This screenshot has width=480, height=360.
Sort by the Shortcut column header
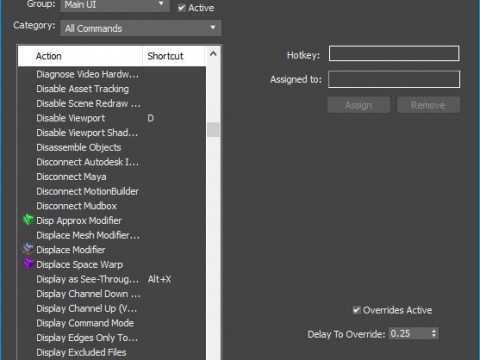(174, 56)
